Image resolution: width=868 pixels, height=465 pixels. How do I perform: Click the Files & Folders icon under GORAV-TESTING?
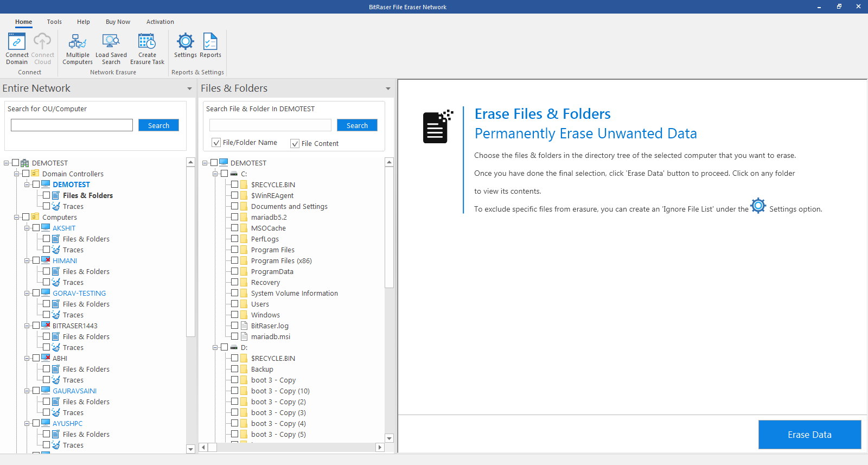[x=56, y=304]
